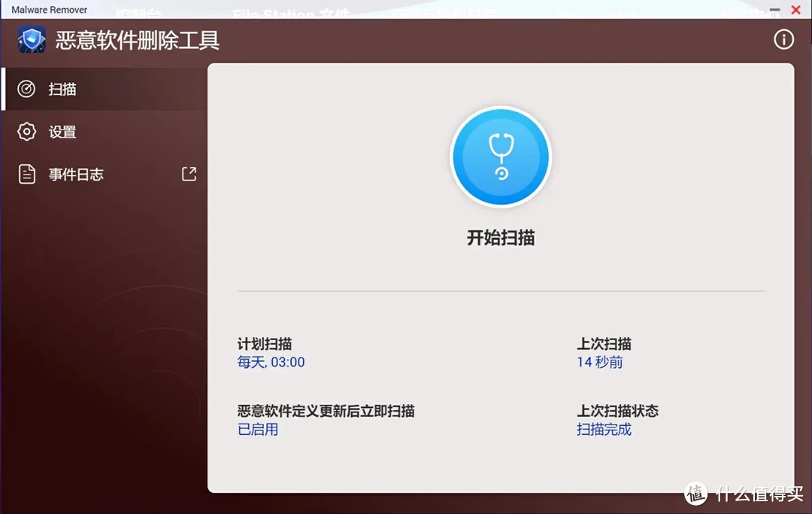Switch to the 设置 section

[x=62, y=132]
